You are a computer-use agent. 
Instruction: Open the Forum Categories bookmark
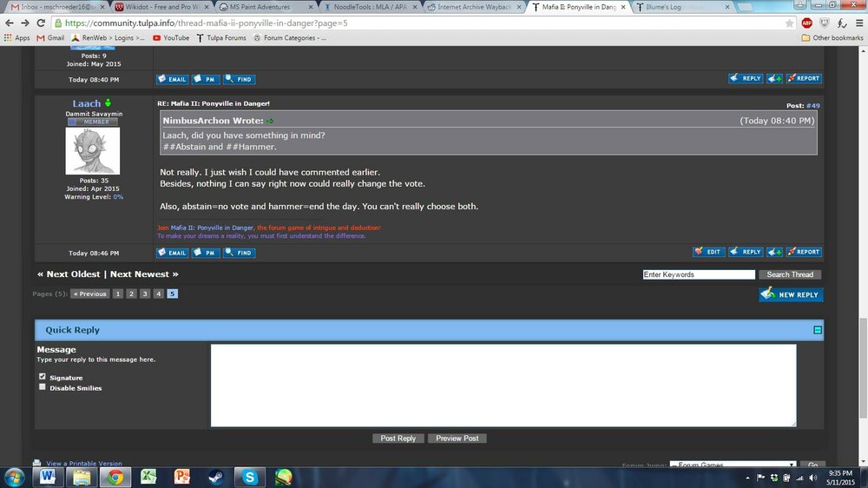pos(290,37)
